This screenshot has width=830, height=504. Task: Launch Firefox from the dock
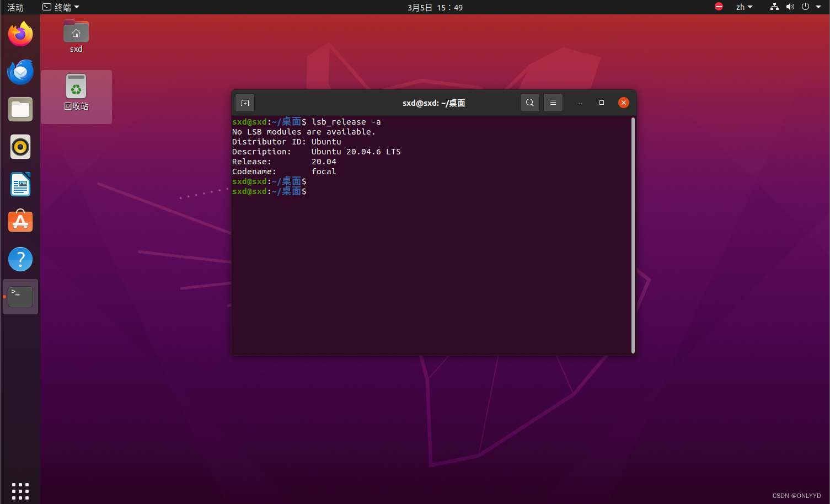point(20,34)
